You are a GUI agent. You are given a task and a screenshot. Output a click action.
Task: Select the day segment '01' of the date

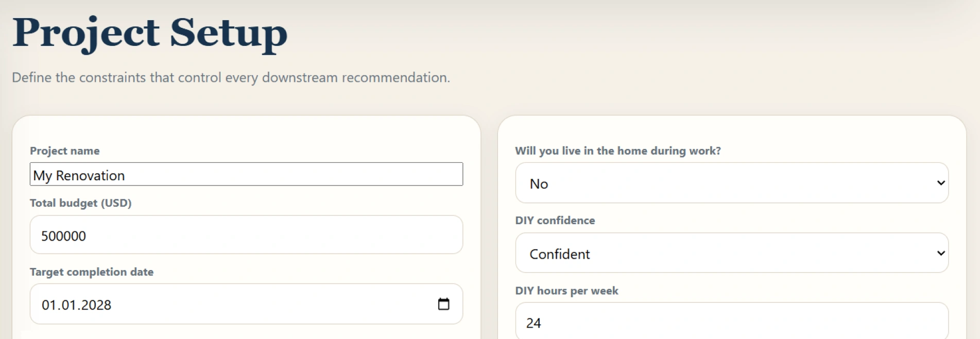coord(49,305)
